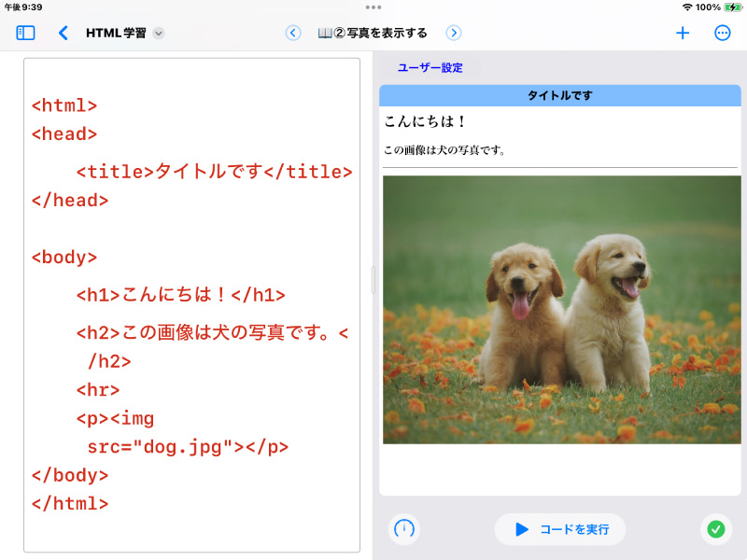The image size is (747, 560).
Task: Tap the plus icon to add content
Action: click(x=683, y=33)
